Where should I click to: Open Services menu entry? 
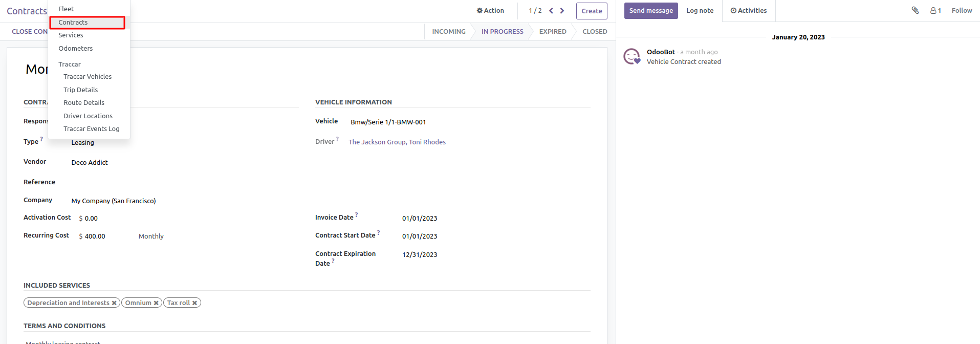71,35
